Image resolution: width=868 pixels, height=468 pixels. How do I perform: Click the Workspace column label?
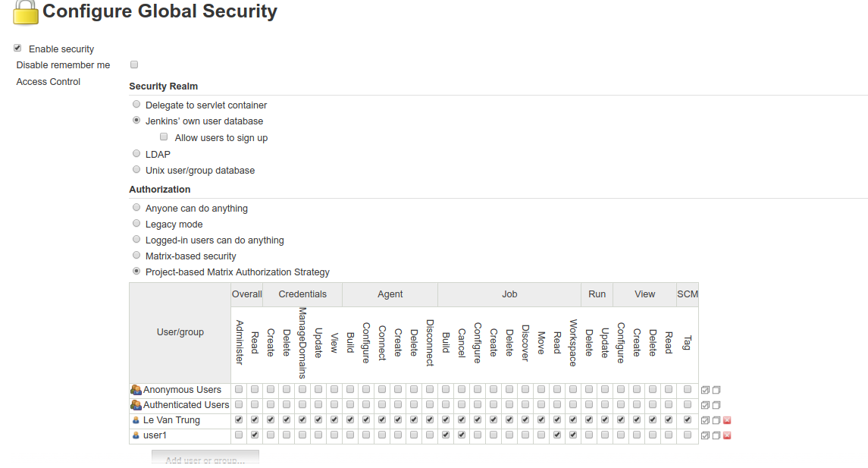click(x=573, y=343)
